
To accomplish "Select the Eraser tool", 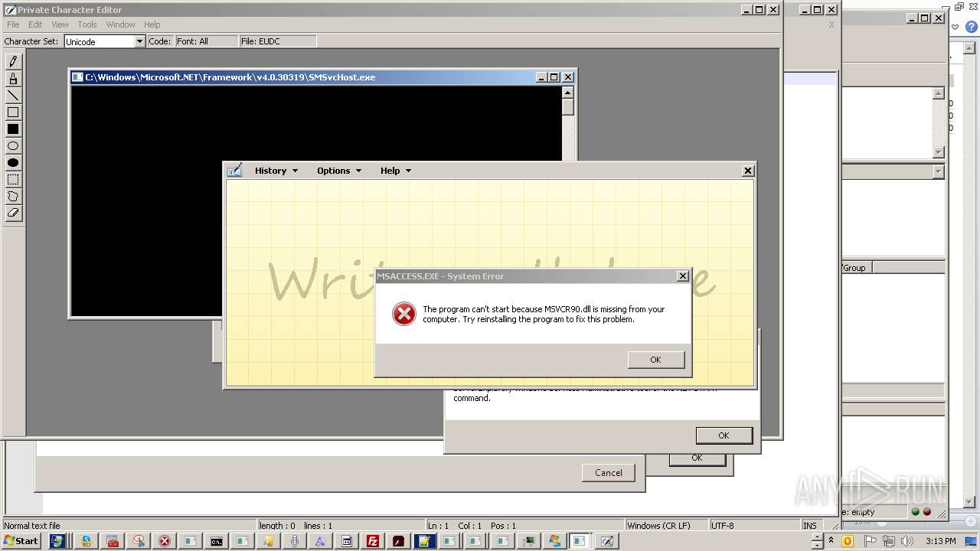I will tap(13, 214).
